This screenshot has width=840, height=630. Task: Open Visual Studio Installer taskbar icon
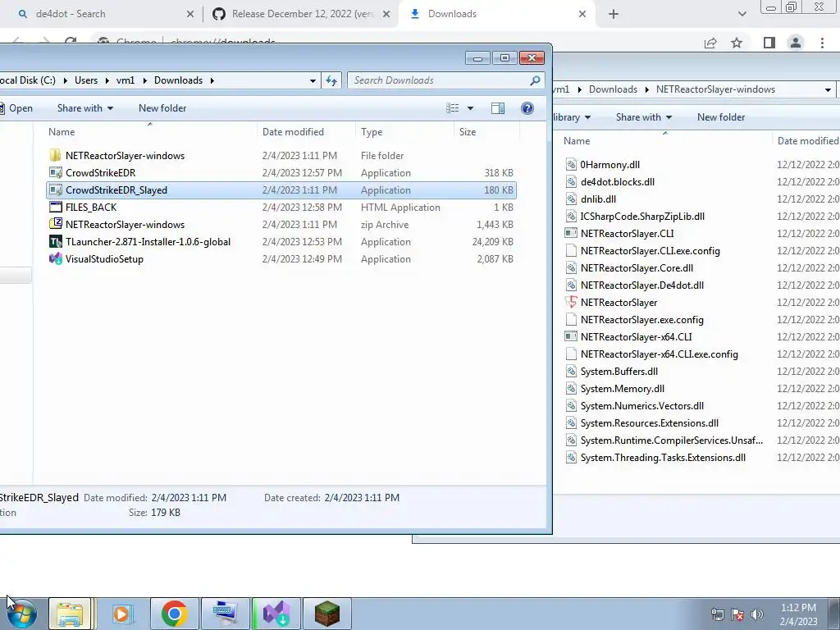[x=276, y=614]
